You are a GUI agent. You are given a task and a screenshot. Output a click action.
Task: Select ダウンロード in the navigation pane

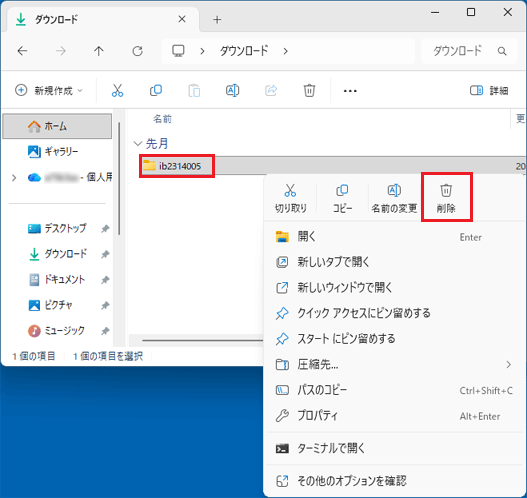57,254
